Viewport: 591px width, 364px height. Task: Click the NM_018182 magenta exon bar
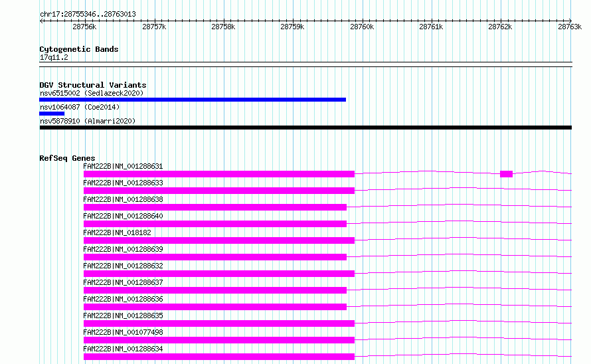(219, 240)
